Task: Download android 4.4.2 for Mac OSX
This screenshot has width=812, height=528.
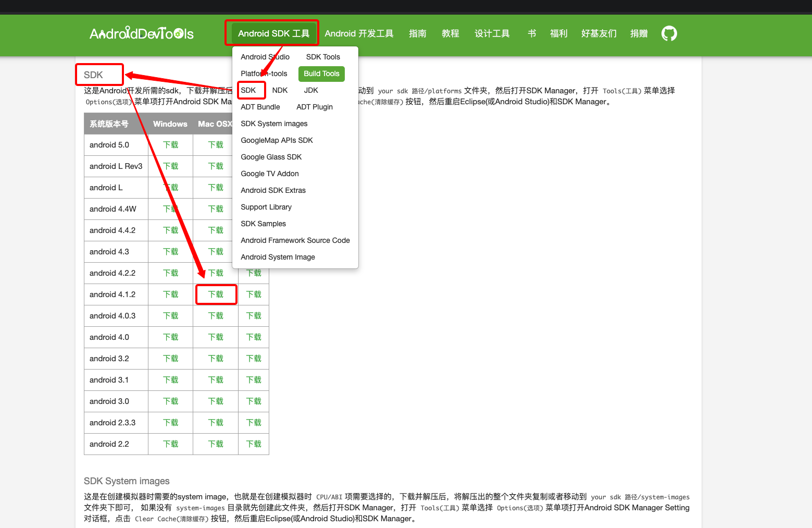Action: click(x=216, y=230)
